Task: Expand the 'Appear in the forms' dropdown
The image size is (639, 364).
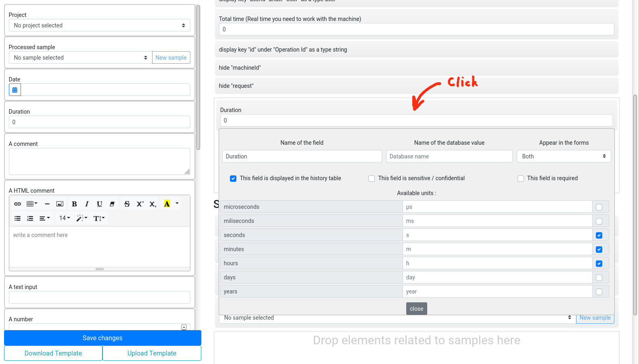Action: pos(564,156)
